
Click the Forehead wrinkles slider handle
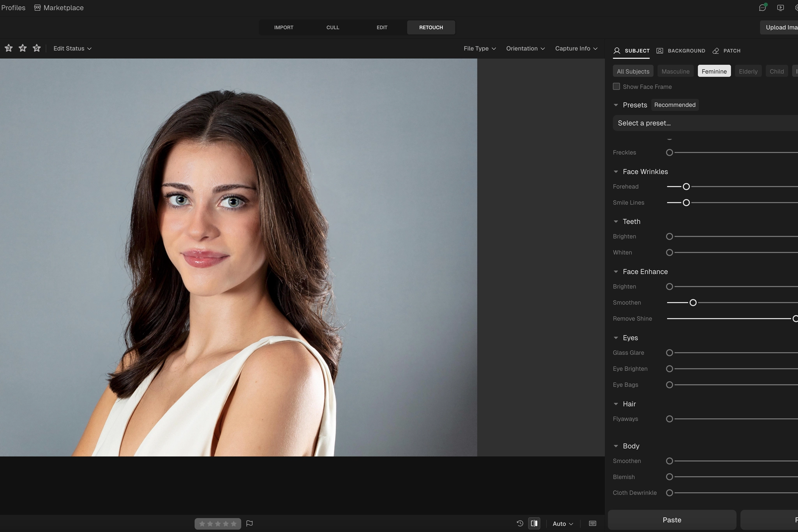point(686,187)
